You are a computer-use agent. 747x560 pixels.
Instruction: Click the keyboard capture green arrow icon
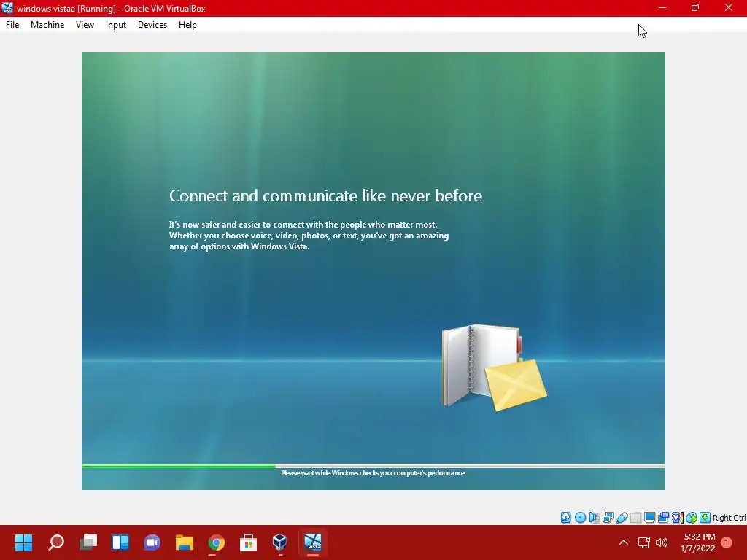705,517
